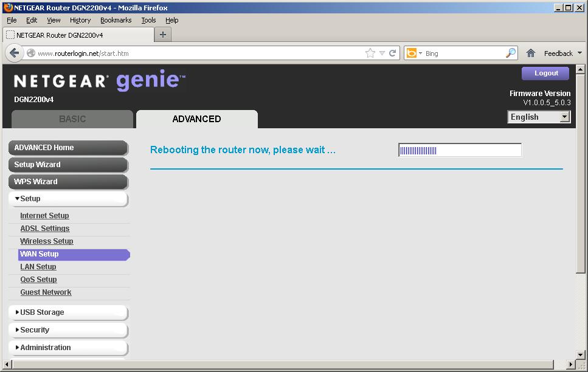Expand the Security section
Screen dimensions: 588x372
[68, 330]
